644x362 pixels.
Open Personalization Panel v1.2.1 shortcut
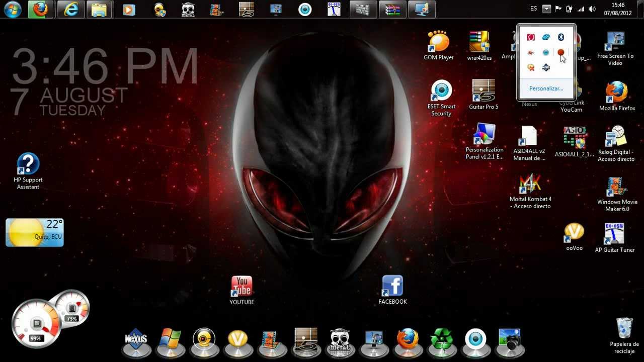tap(485, 141)
